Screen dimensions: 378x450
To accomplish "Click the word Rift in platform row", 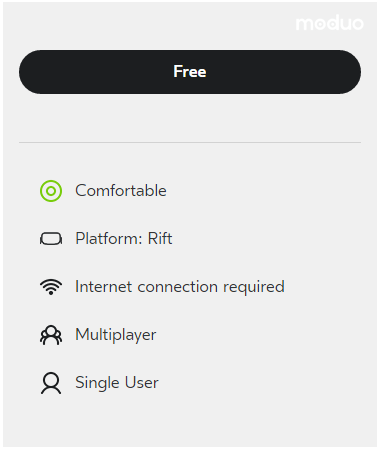I will click(x=160, y=239).
